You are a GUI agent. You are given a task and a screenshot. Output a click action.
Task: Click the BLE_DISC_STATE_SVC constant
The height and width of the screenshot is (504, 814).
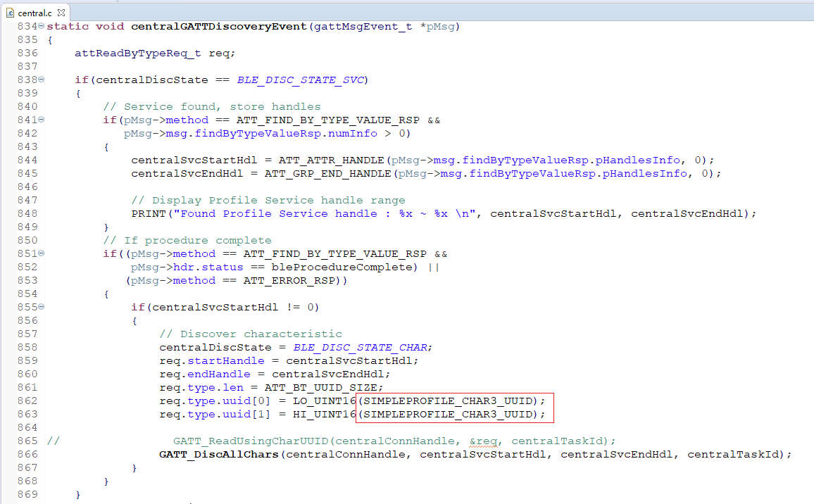[x=300, y=80]
